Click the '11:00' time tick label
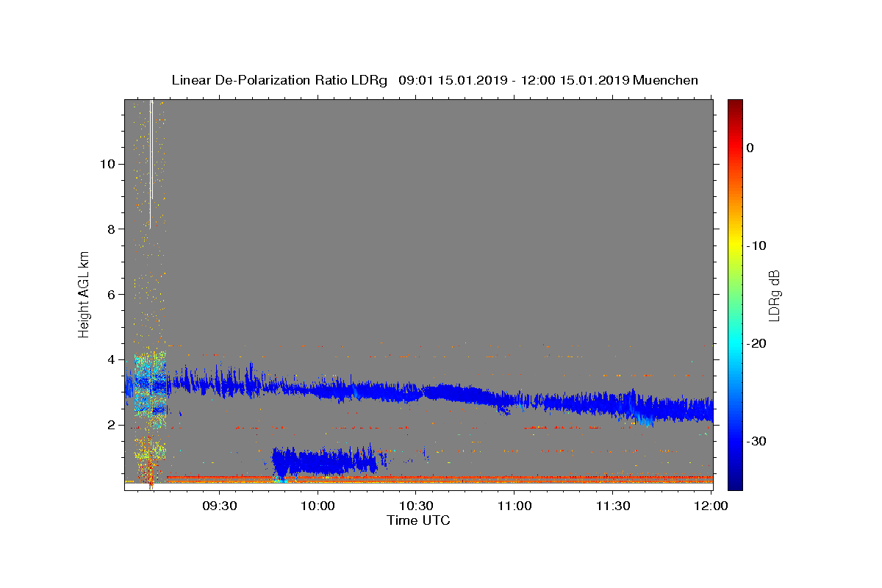This screenshot has width=882, height=588. [x=514, y=506]
